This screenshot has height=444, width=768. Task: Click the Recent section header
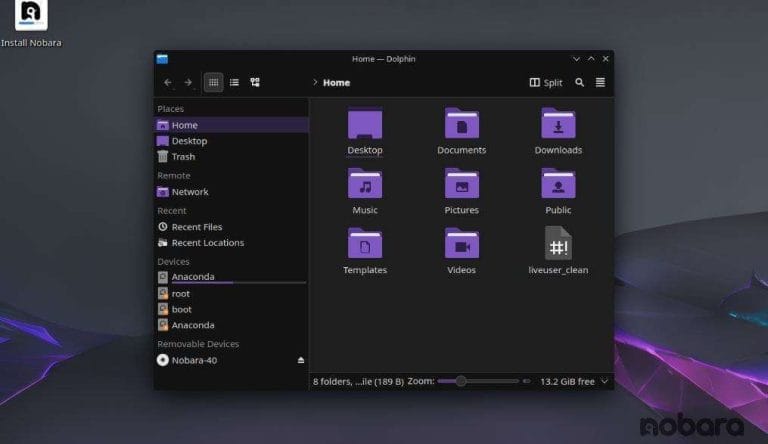[171, 211]
